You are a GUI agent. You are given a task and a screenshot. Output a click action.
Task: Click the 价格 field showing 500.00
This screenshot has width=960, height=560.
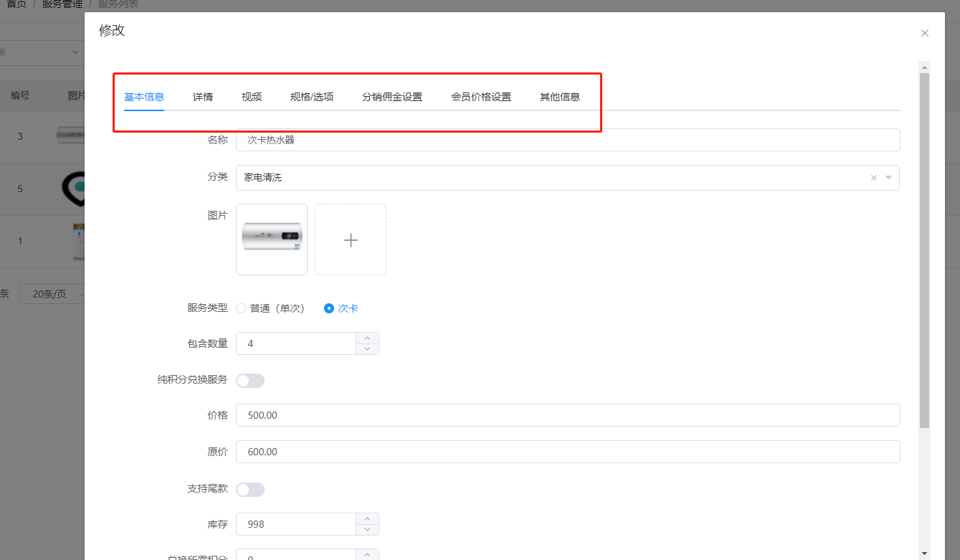coord(568,415)
